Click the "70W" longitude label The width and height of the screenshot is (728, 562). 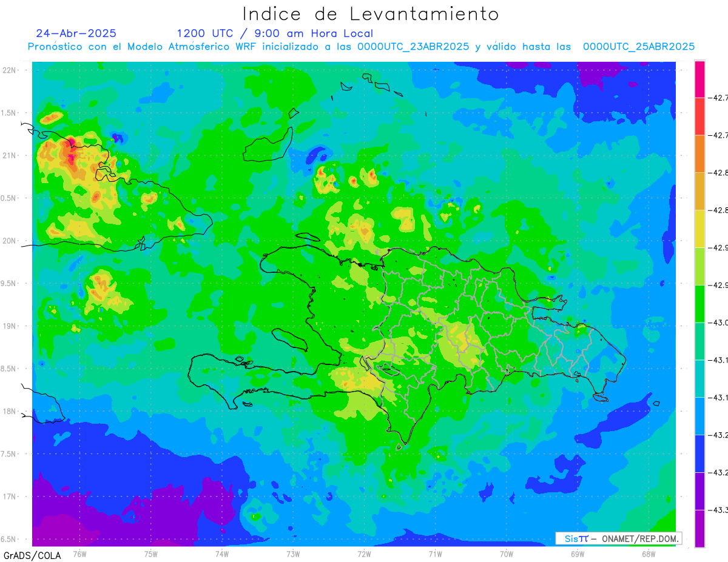point(507,554)
